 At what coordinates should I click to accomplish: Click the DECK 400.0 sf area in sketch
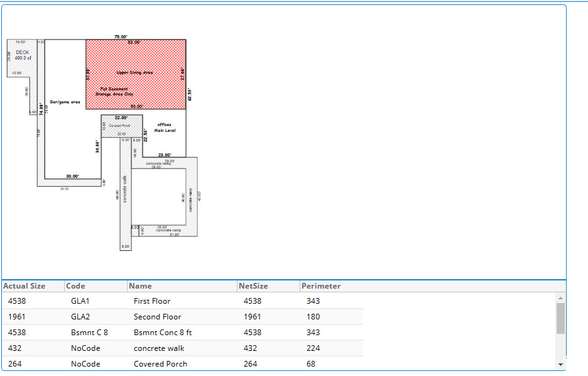23,55
